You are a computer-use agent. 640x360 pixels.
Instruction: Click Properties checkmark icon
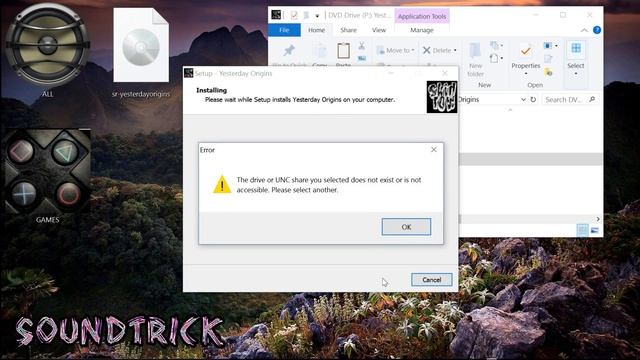[x=526, y=51]
